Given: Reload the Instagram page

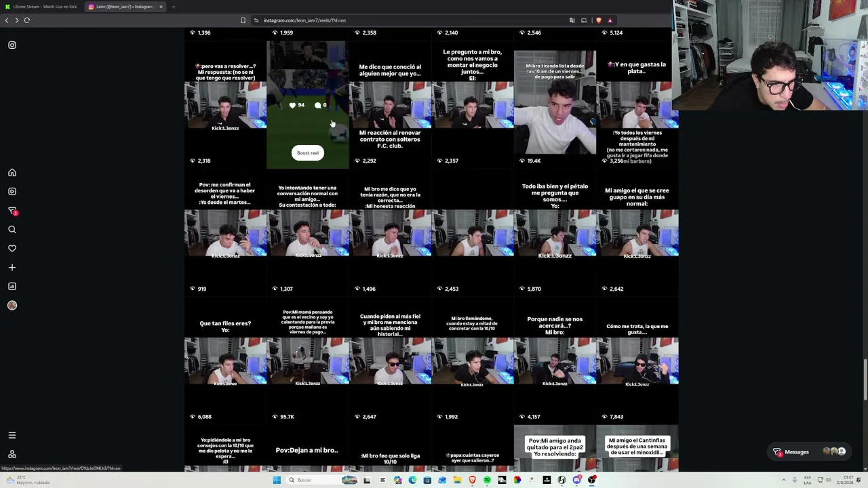Looking at the screenshot, I should click(27, 20).
